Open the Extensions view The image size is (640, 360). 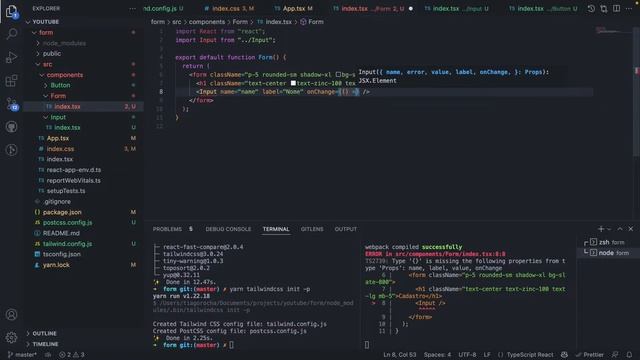tap(11, 80)
